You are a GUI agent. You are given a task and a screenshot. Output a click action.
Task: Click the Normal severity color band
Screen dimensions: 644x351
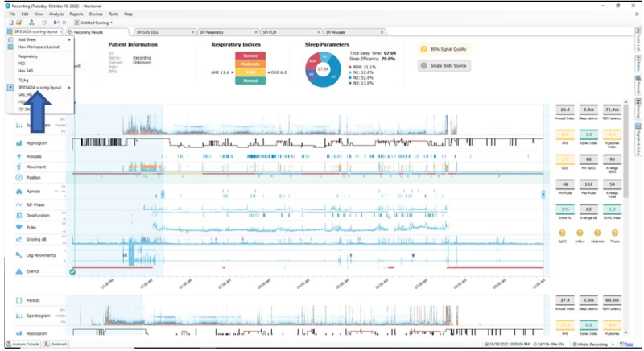coord(250,81)
